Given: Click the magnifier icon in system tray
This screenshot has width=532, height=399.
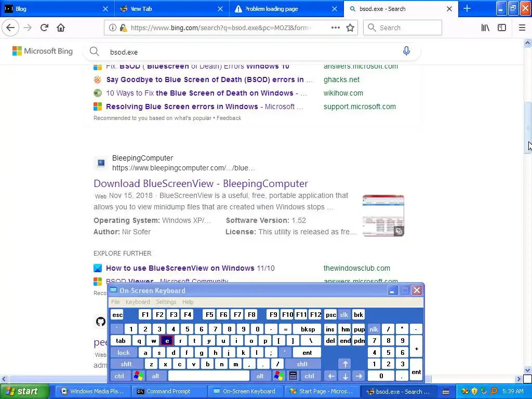Looking at the screenshot, I should click(x=494, y=391).
